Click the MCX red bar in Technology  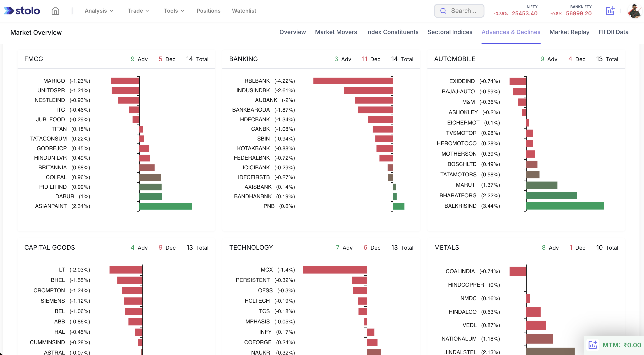tap(335, 270)
